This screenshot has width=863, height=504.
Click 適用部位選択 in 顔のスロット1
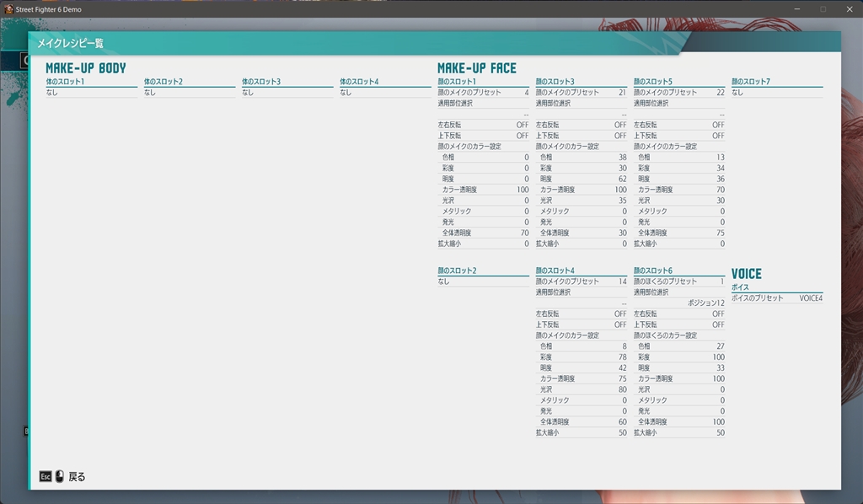pos(455,103)
